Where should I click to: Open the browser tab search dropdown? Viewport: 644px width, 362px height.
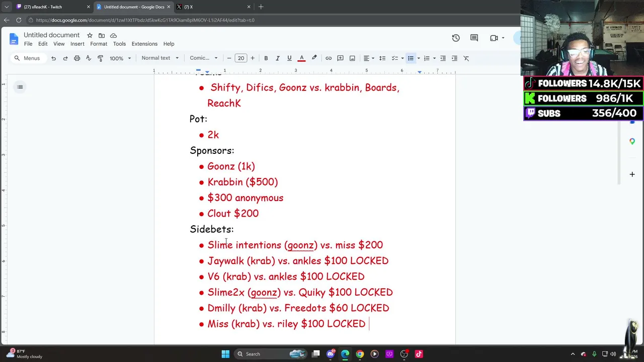click(7, 7)
